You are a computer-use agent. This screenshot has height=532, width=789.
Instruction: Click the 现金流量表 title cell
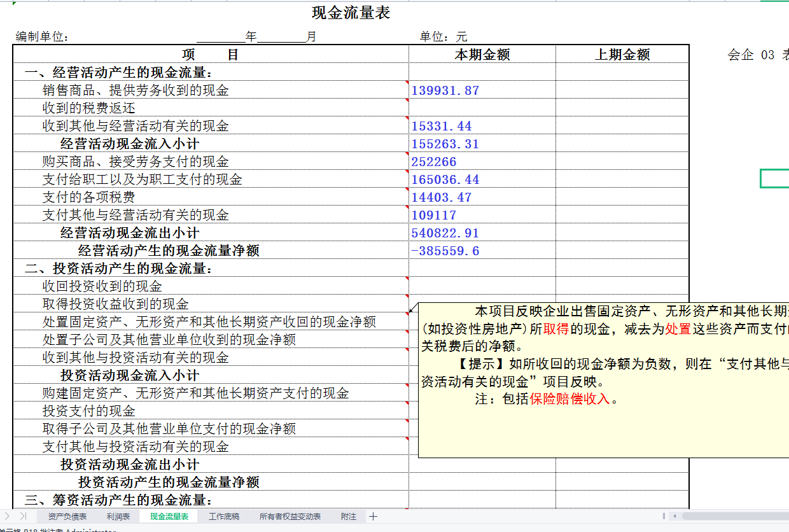pyautogui.click(x=351, y=13)
